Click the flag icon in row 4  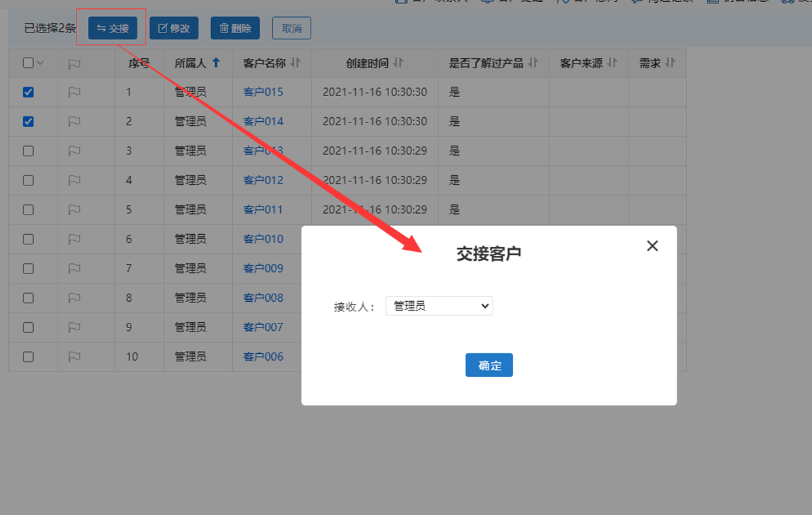tap(74, 180)
